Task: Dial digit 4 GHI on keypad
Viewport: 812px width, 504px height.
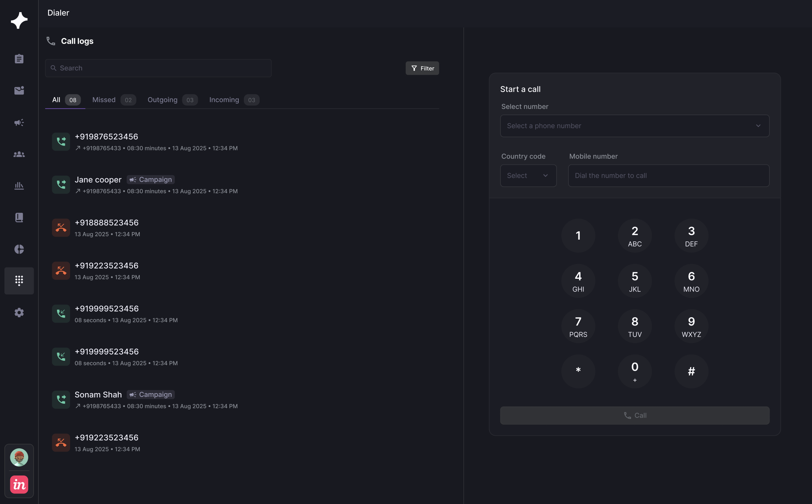Action: [x=578, y=281]
